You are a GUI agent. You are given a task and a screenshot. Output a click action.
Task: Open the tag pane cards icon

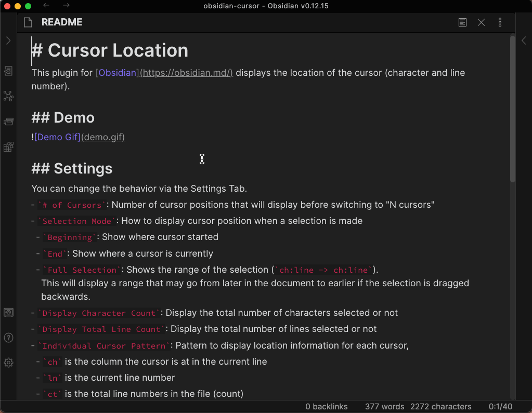click(8, 122)
